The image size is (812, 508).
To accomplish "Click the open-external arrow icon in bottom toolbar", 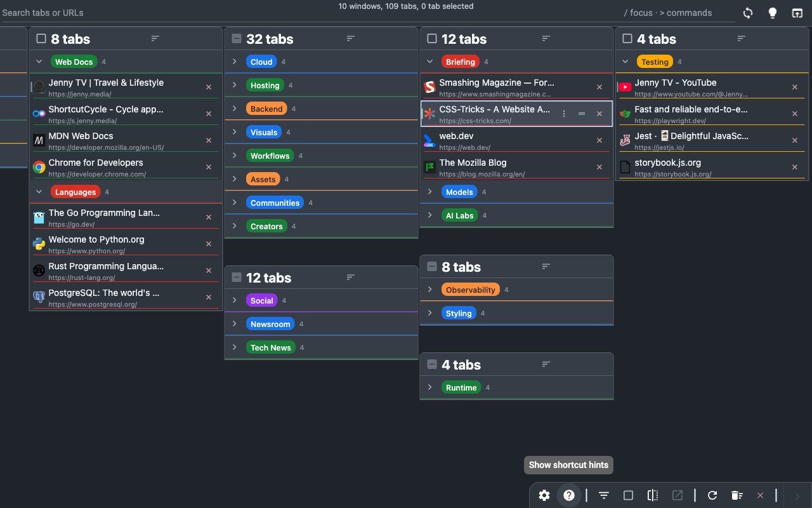I will tap(678, 495).
